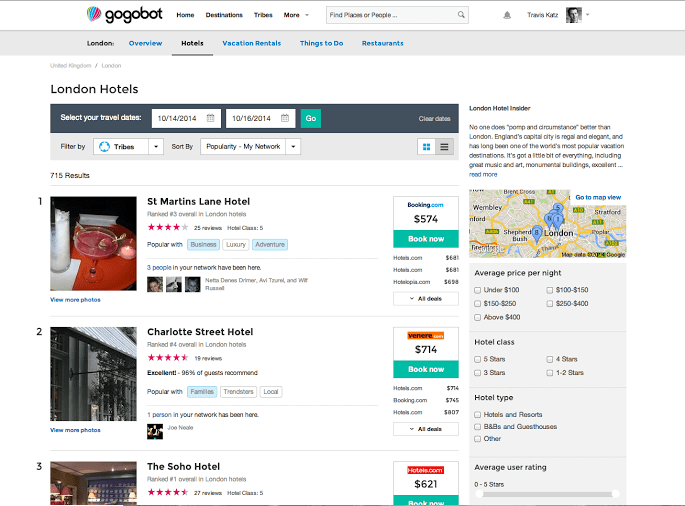Click read more in Hotel Insider
Viewport: 685px width, 506px height.
pos(483,174)
